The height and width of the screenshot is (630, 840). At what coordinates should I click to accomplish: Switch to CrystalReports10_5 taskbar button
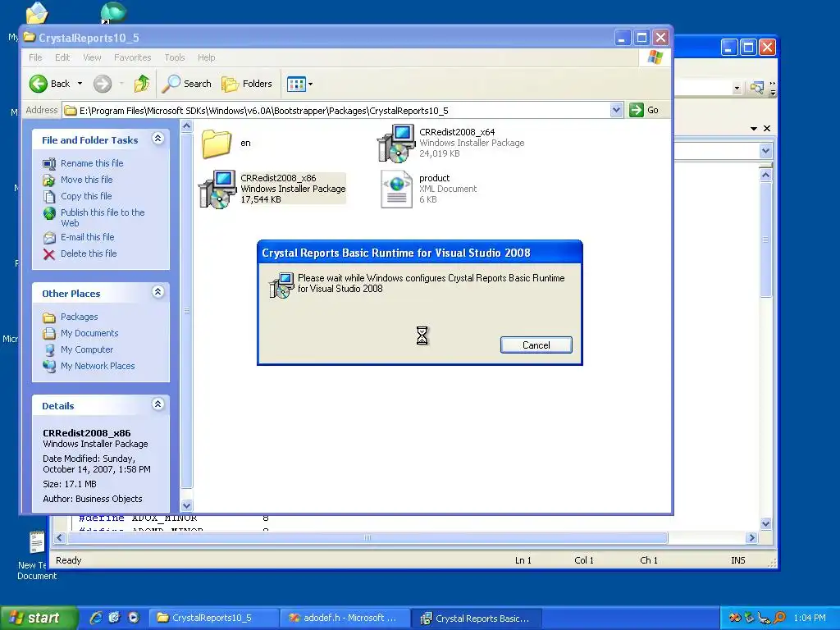(x=212, y=619)
